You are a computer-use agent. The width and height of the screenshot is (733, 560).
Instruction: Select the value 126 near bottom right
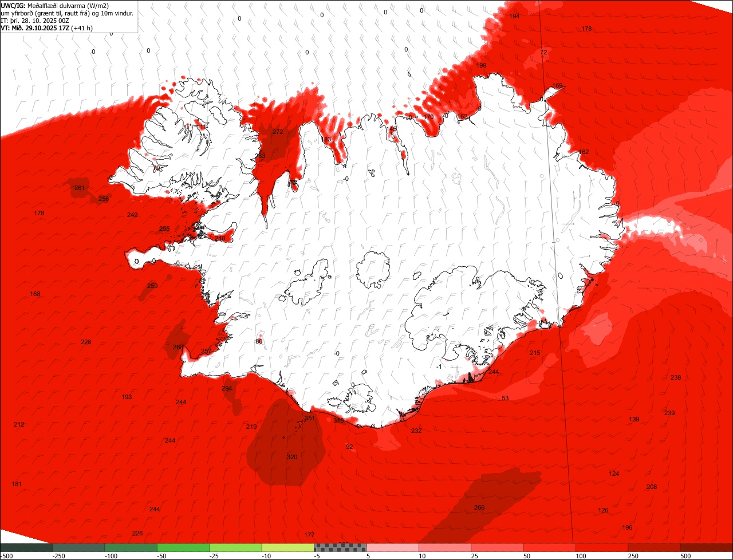pyautogui.click(x=603, y=510)
